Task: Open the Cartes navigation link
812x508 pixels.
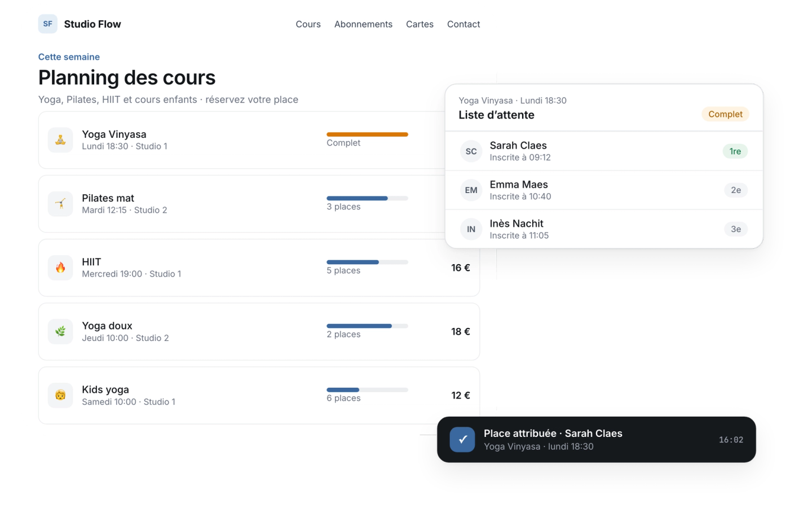Action: coord(420,24)
